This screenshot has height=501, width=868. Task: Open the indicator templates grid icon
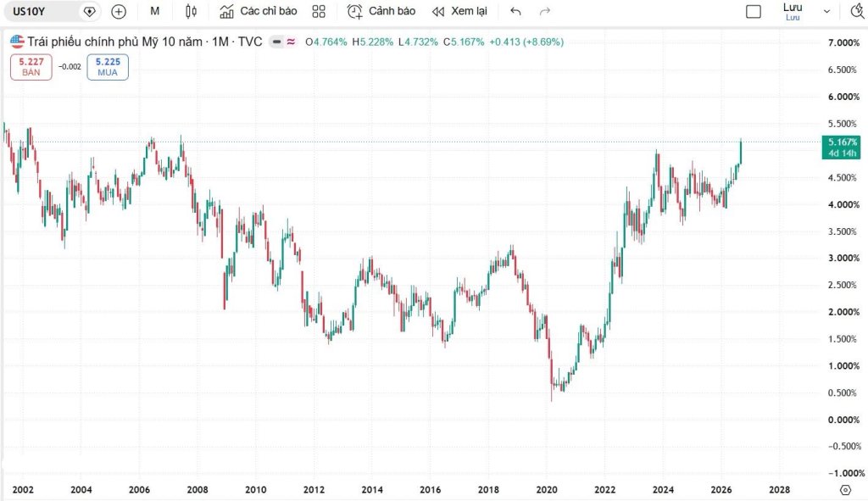pyautogui.click(x=319, y=11)
